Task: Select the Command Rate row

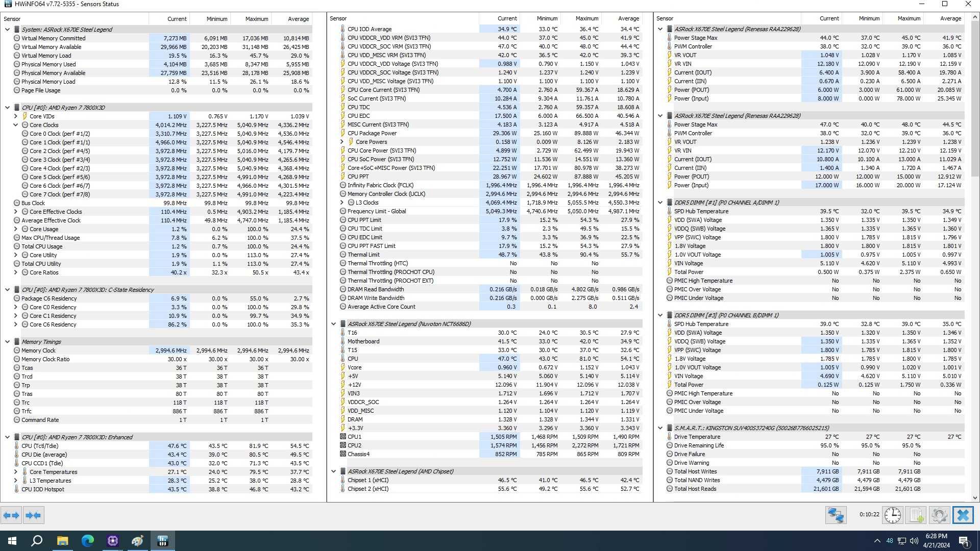Action: pyautogui.click(x=158, y=420)
